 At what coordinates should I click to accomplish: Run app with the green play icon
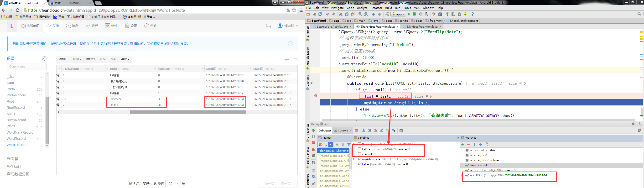[x=409, y=14]
